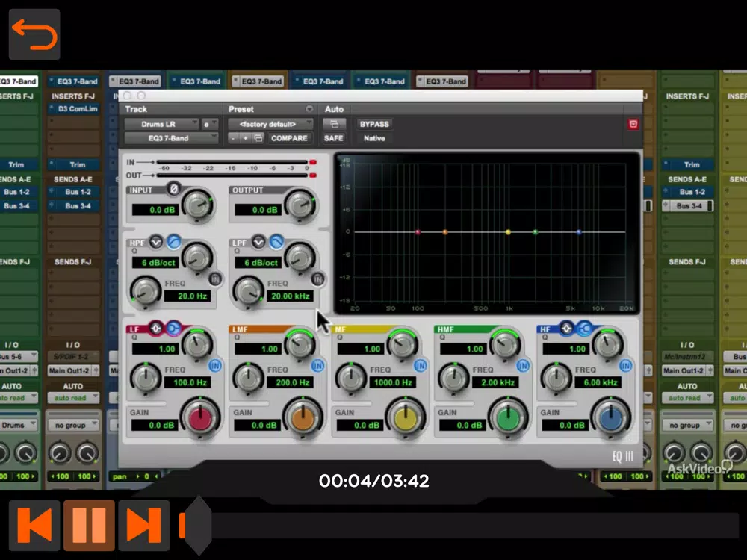Select LF band peak type icon
The image size is (747, 560).
coord(156,328)
